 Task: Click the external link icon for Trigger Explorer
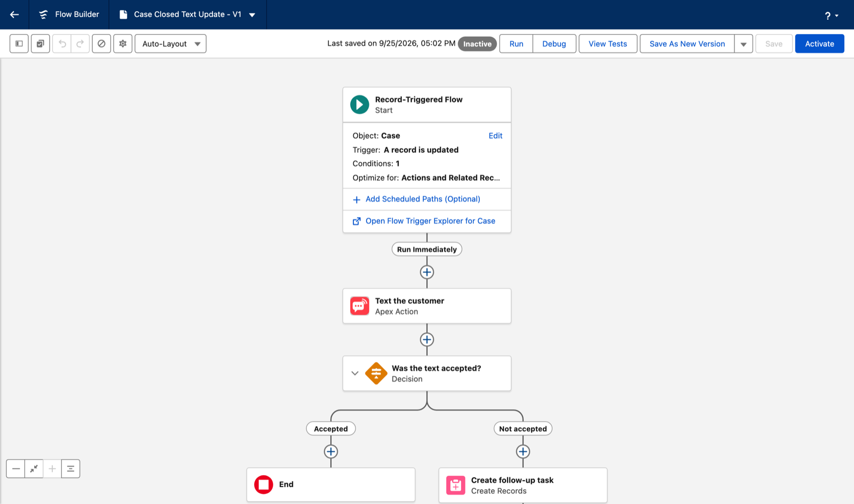357,221
